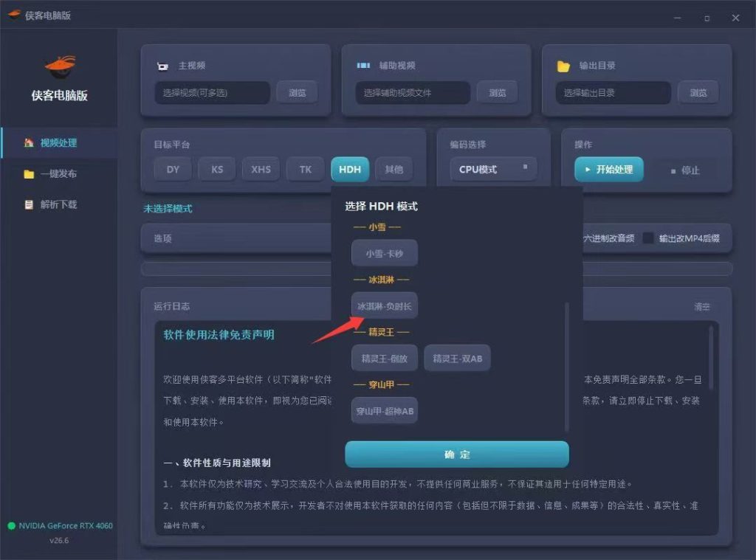Click the 选择 HDH 模式 popup title
Screen dimensions: 756x560
381,207
